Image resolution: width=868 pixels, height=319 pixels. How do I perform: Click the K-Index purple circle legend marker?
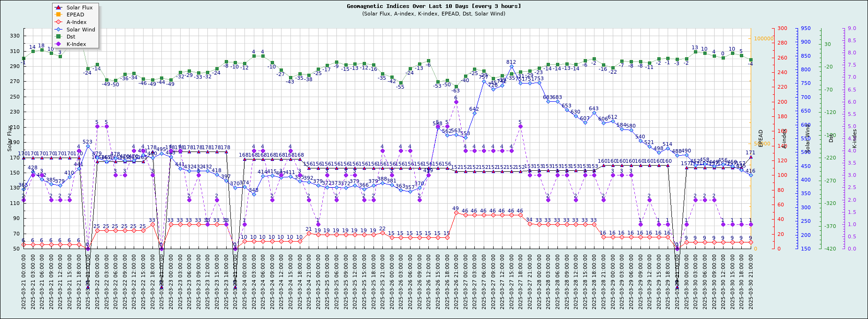point(59,44)
